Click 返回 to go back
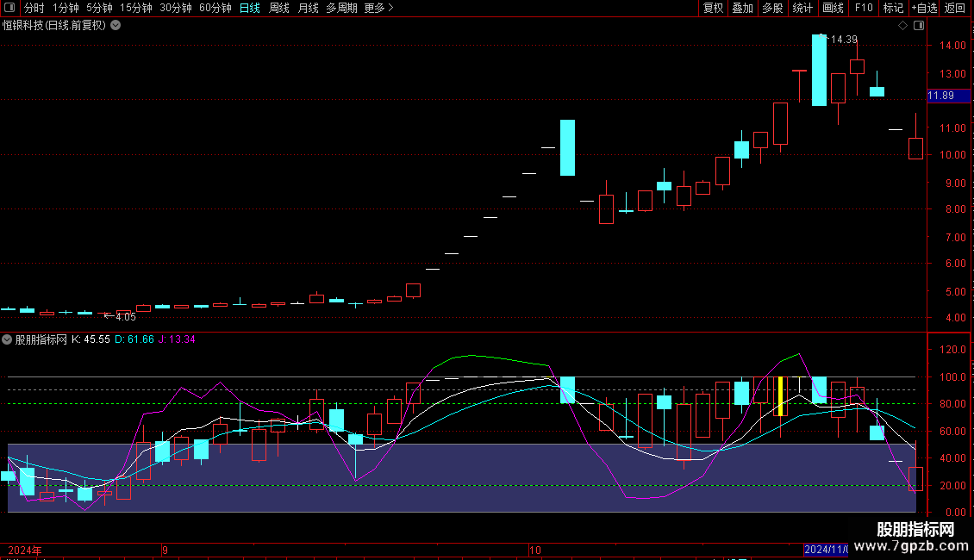974x560 pixels. pos(955,8)
